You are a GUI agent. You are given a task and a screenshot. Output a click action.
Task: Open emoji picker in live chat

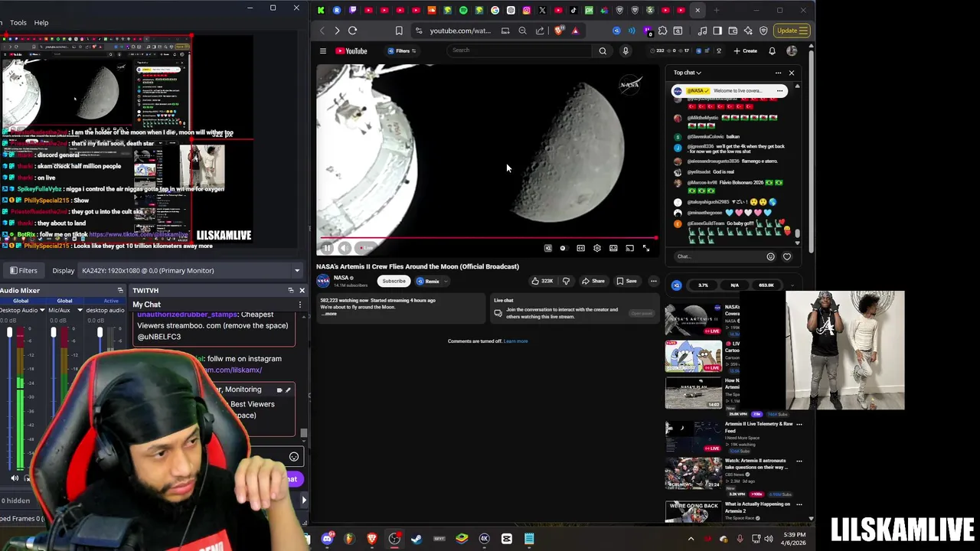click(770, 256)
